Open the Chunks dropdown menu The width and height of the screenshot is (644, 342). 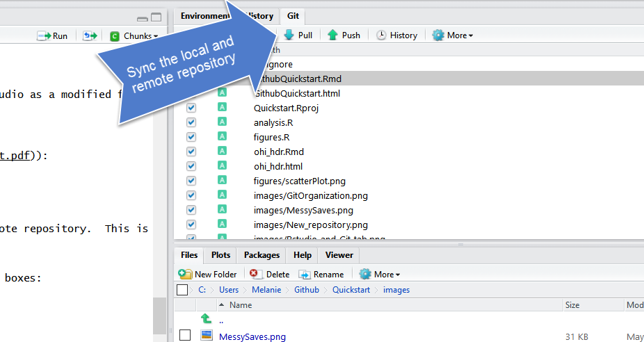click(134, 36)
